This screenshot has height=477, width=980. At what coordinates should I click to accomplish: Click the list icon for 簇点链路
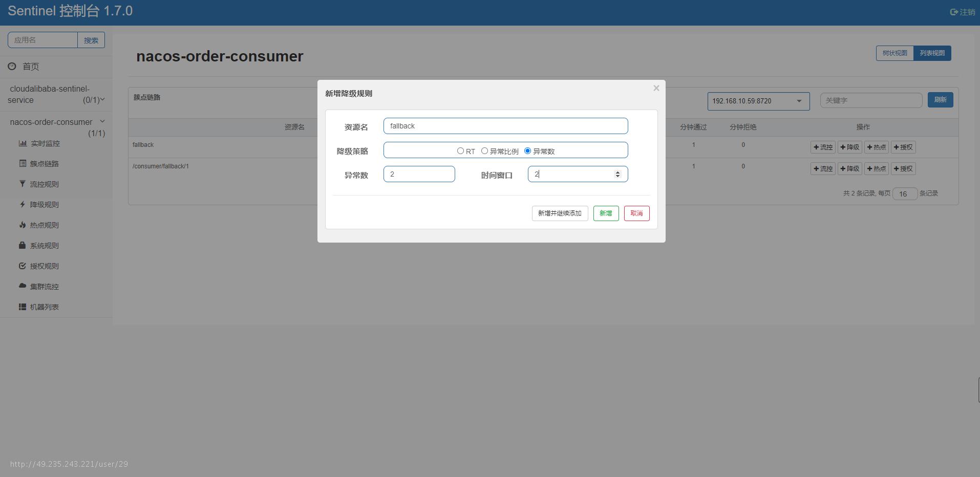point(23,164)
